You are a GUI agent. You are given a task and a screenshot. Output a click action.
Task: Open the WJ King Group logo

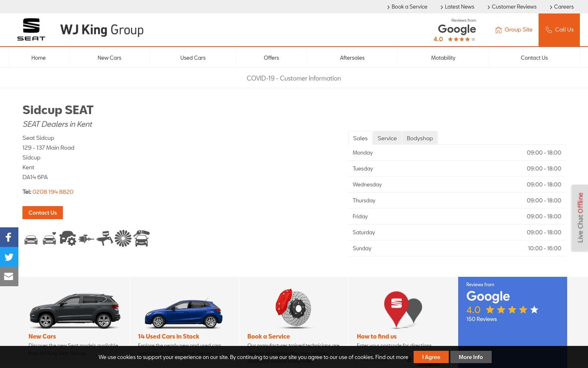(102, 30)
